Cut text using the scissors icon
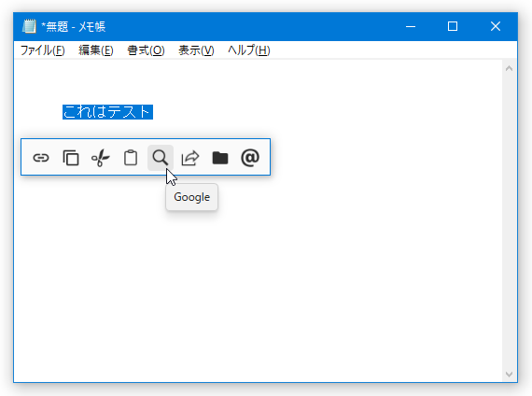Screen dimensions: 532x396 click(x=101, y=158)
